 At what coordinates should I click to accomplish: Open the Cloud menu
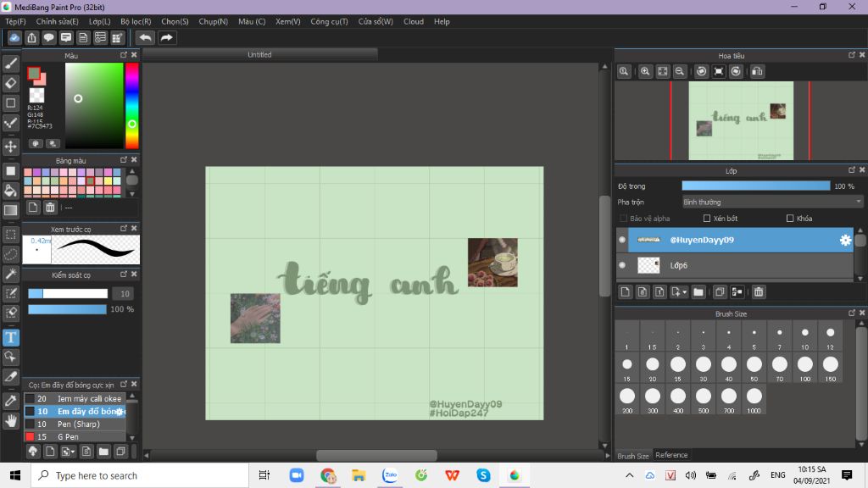(x=414, y=21)
